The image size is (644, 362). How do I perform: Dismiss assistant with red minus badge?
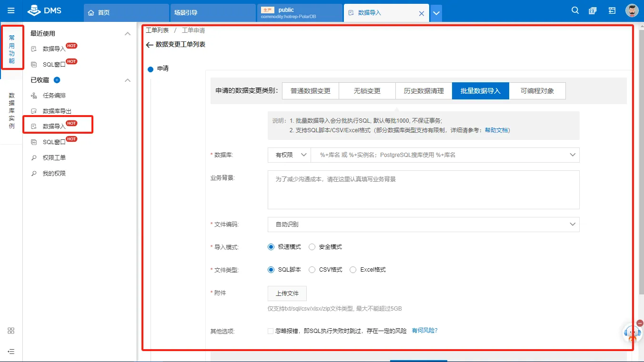coord(640,323)
